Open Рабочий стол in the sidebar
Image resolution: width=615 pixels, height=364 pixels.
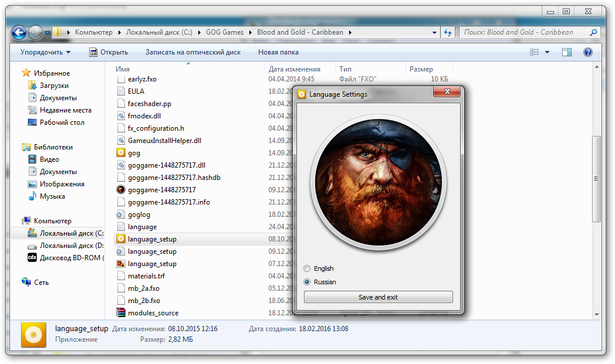62,123
